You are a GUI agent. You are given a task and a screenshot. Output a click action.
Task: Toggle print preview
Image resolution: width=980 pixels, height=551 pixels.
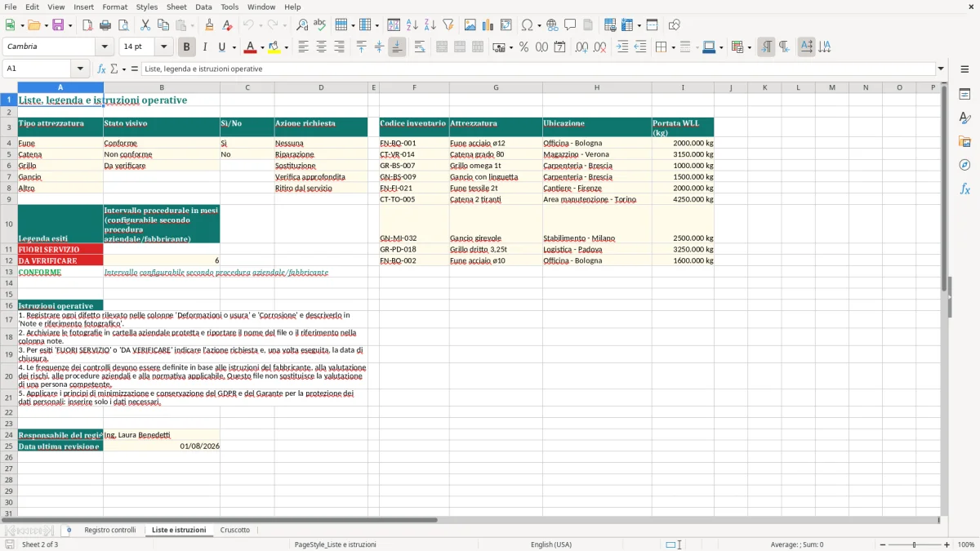(123, 25)
